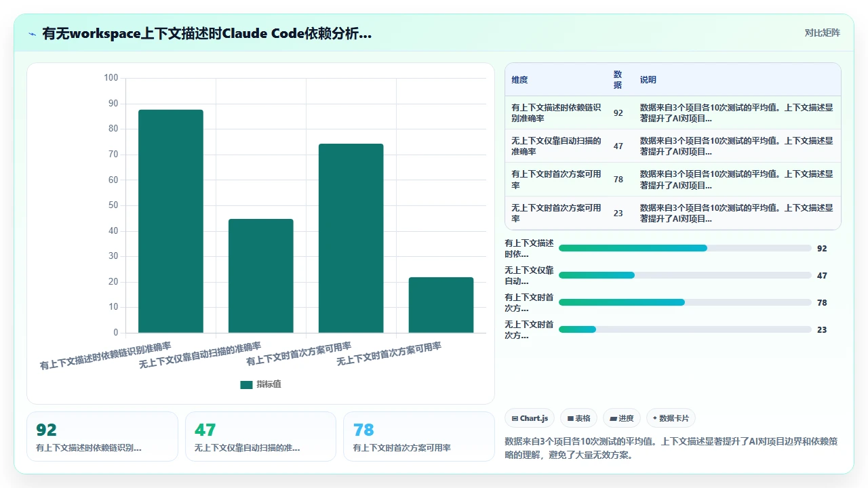868x488 pixels.
Task: Click table value 47
Action: pos(618,146)
